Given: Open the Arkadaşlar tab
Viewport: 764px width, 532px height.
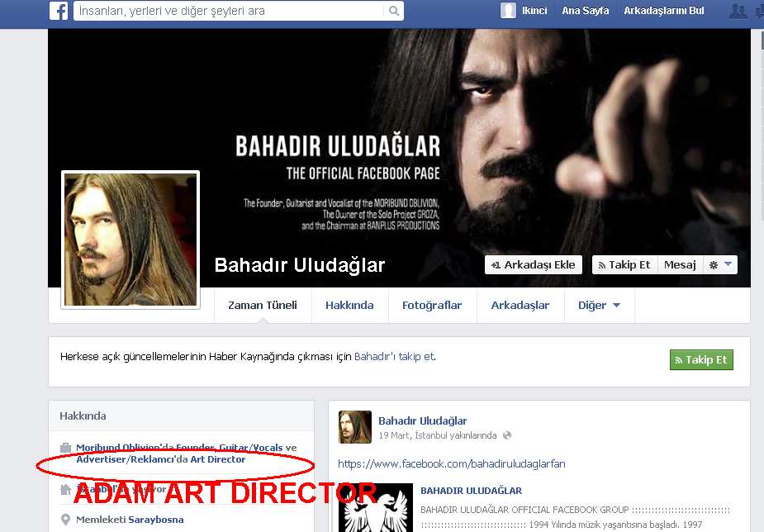Looking at the screenshot, I should point(520,306).
